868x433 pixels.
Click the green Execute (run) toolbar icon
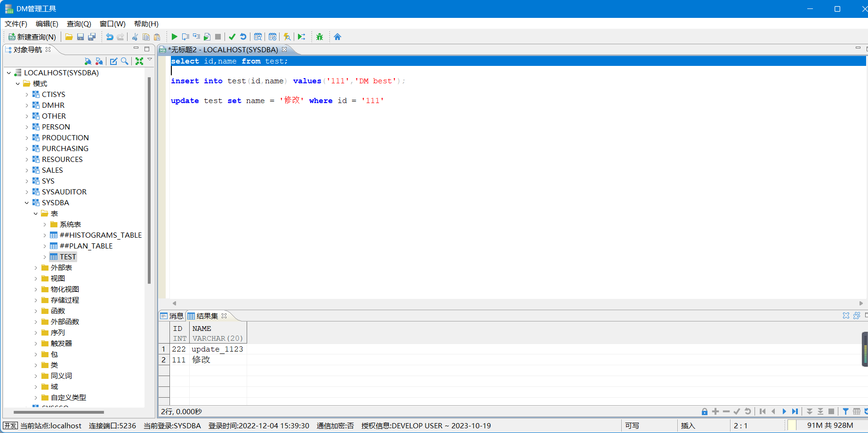pyautogui.click(x=174, y=37)
